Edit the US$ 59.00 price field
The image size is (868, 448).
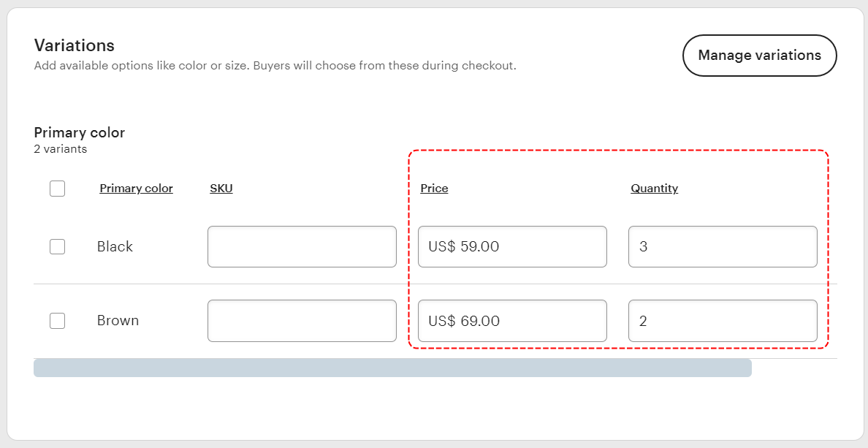tap(511, 246)
